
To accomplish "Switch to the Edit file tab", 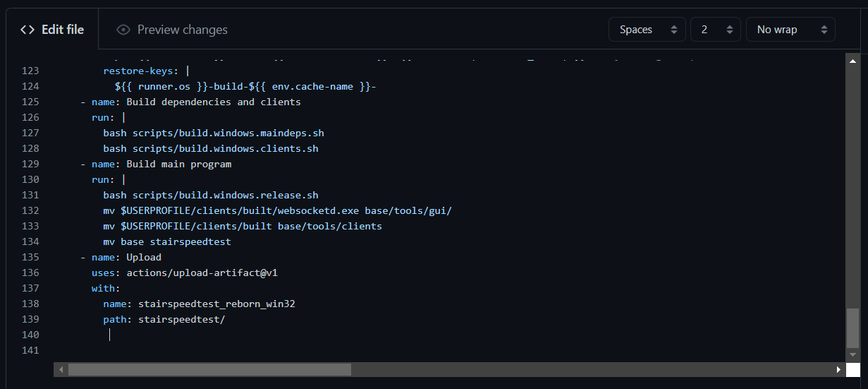I will tap(52, 30).
